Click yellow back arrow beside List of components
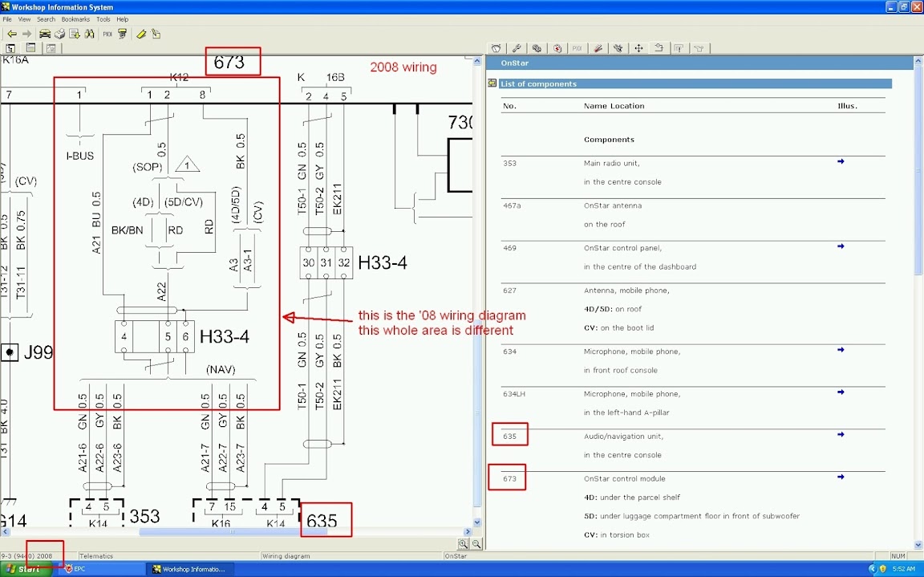This screenshot has width=924, height=577. pos(492,83)
